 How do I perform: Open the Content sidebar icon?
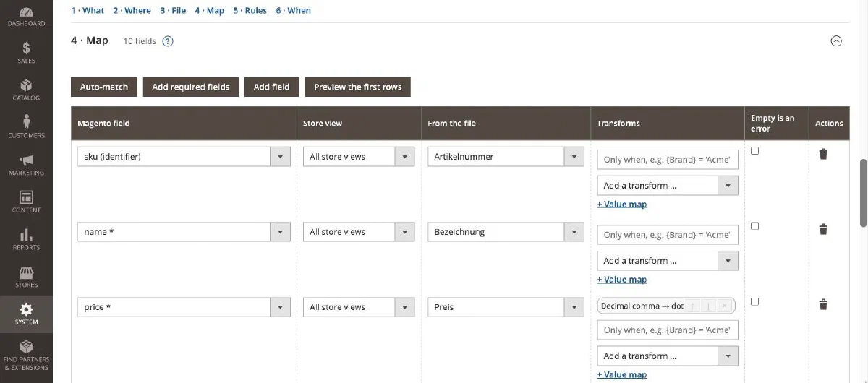pos(26,202)
